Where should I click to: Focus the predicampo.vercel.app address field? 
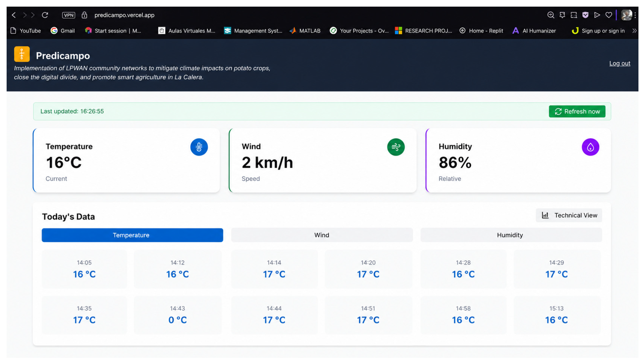coord(124,15)
